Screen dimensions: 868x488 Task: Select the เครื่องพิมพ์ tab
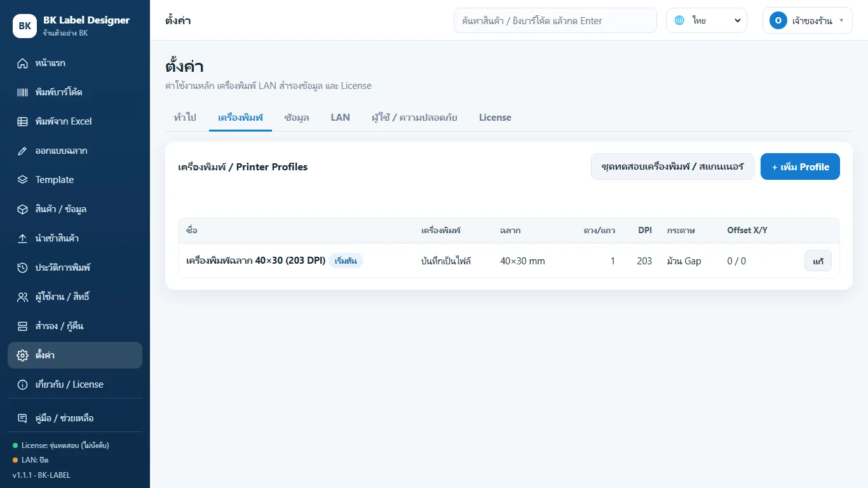(x=240, y=118)
